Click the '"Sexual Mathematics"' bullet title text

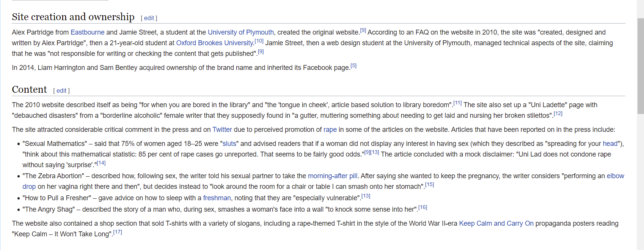coord(55,144)
